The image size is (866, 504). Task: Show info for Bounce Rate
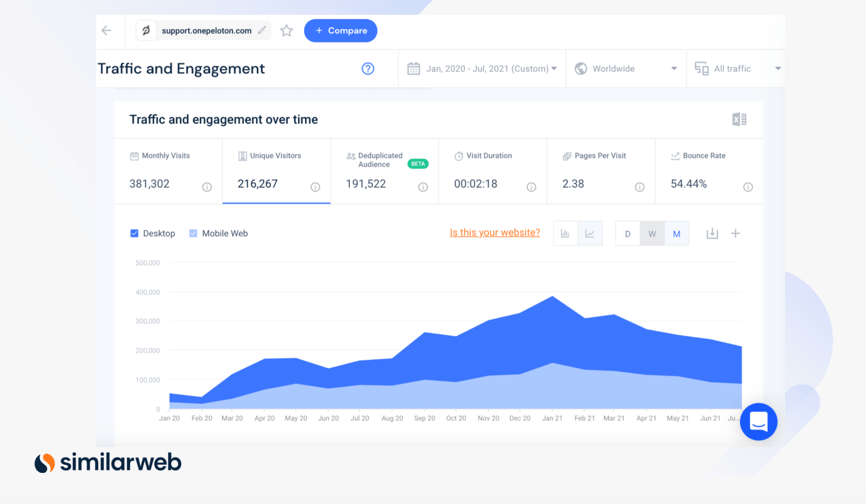click(x=748, y=187)
